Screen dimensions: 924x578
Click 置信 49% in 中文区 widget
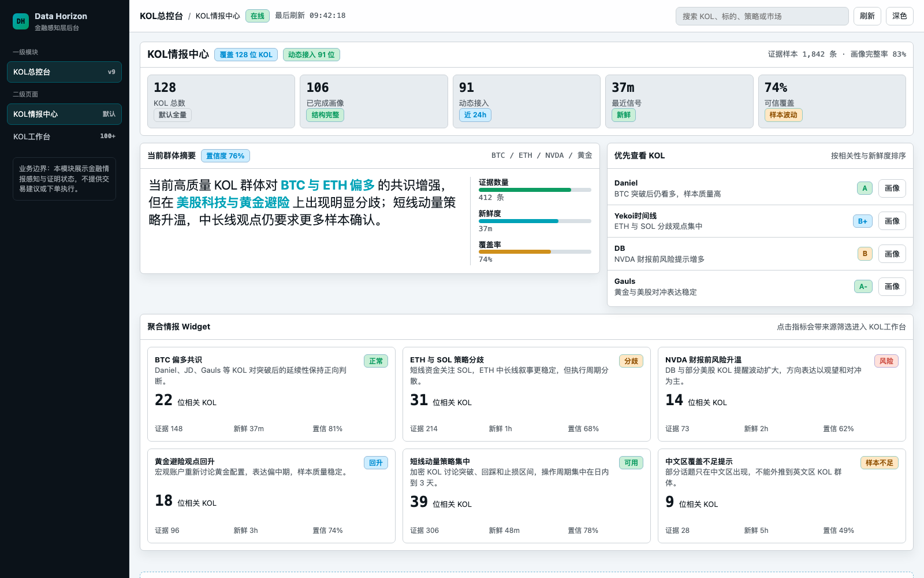tap(838, 531)
